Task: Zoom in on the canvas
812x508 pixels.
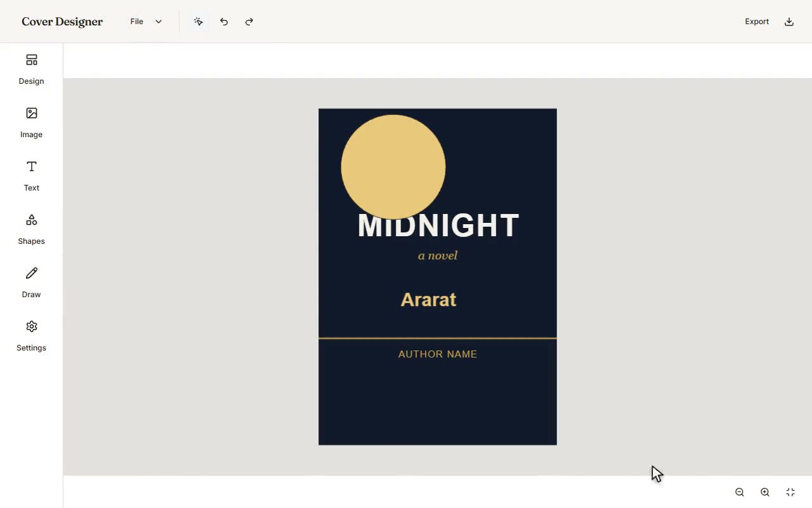Action: pyautogui.click(x=765, y=492)
